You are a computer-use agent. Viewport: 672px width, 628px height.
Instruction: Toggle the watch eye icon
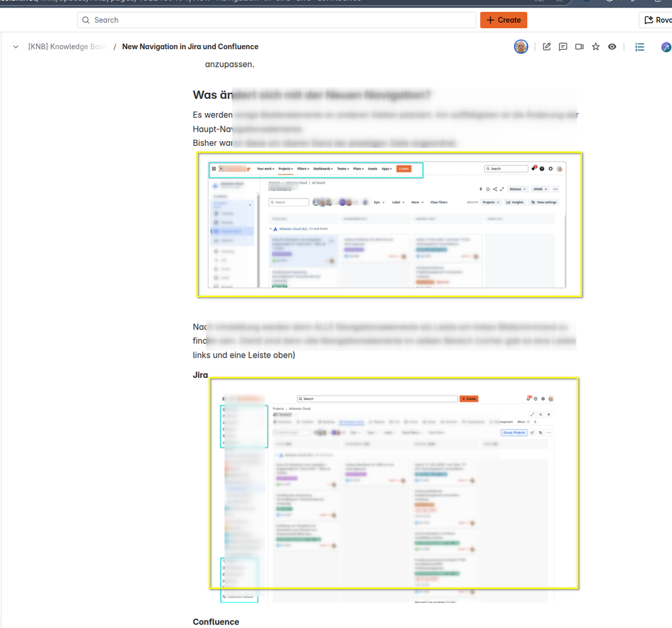tap(612, 46)
